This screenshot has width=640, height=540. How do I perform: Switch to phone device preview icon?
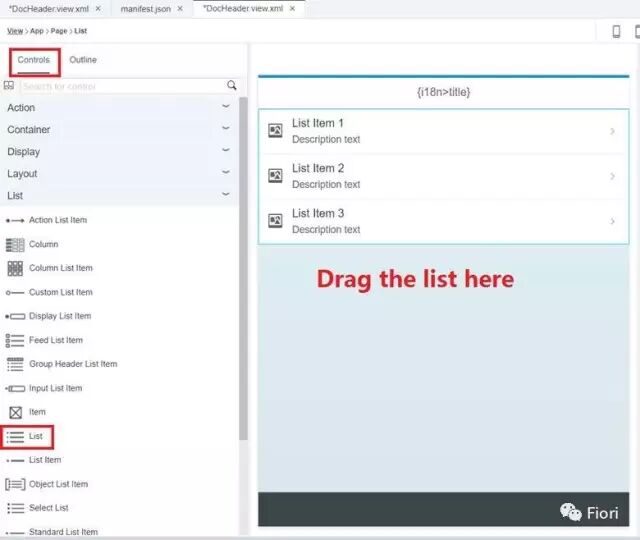[616, 31]
